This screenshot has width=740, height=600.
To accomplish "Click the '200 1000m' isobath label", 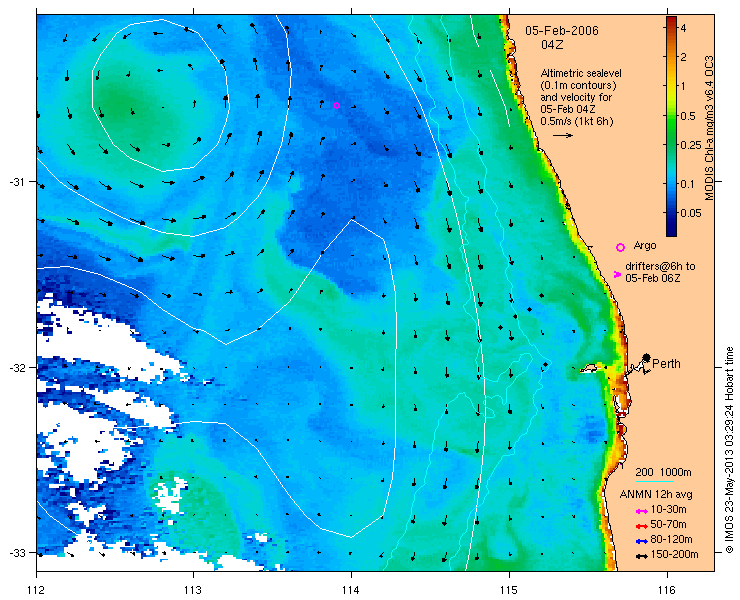I will click(663, 473).
